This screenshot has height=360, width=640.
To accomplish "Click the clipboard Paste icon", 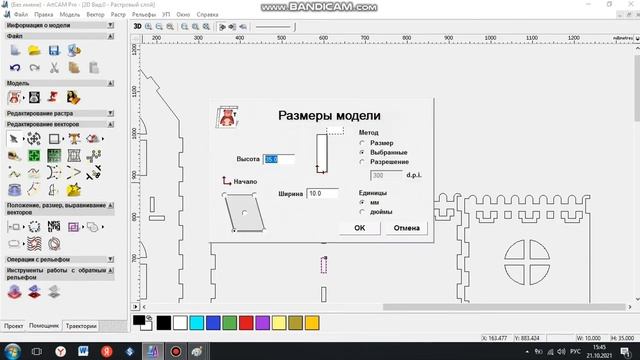I will click(94, 68).
